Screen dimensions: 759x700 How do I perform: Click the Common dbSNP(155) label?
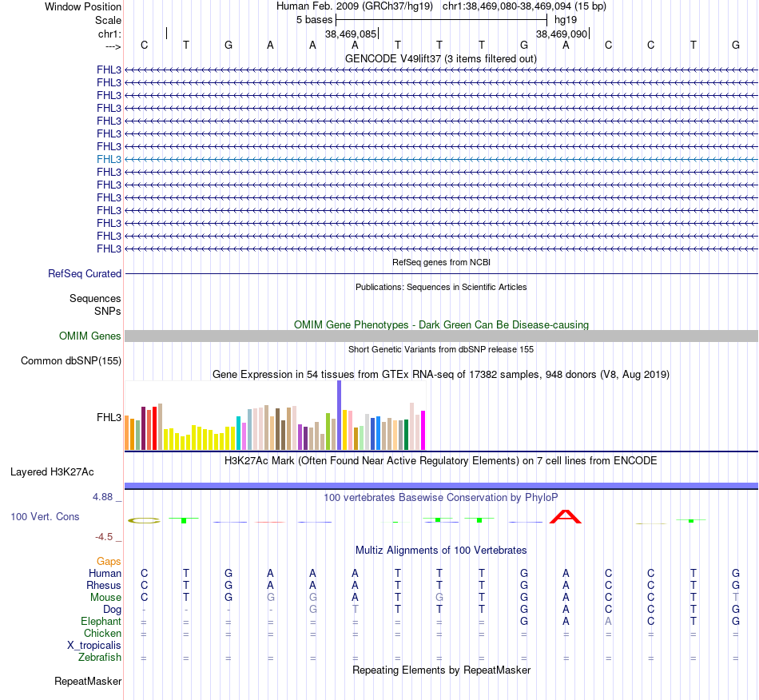[71, 360]
